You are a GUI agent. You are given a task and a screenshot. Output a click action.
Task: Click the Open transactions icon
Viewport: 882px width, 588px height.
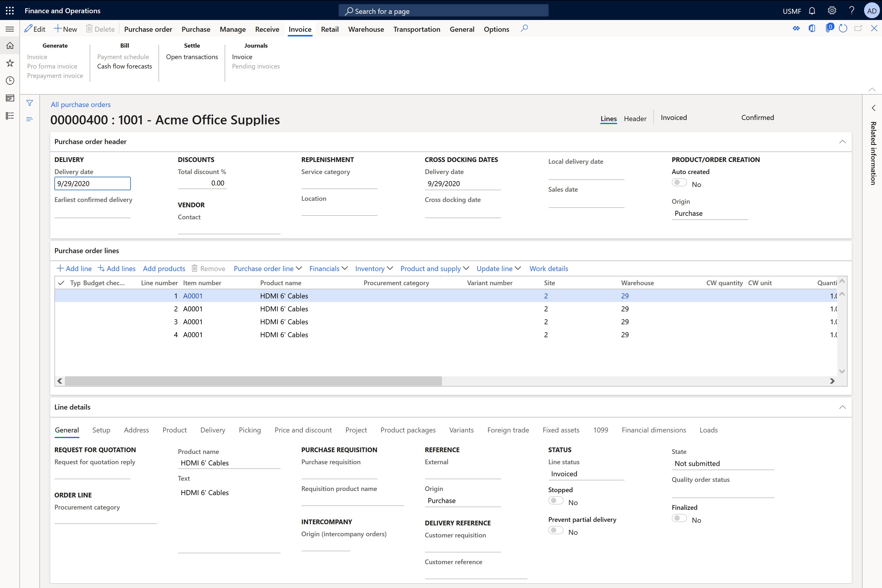[192, 56]
